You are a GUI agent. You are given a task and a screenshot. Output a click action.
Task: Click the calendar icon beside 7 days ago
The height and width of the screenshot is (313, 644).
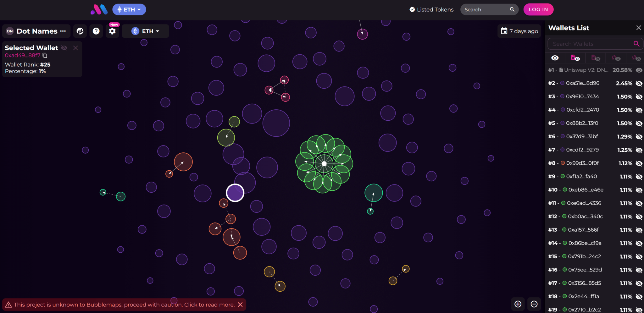coord(504,31)
